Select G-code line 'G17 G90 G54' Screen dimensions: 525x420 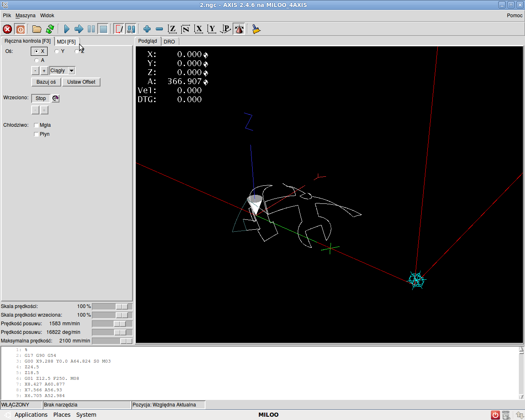click(x=40, y=356)
